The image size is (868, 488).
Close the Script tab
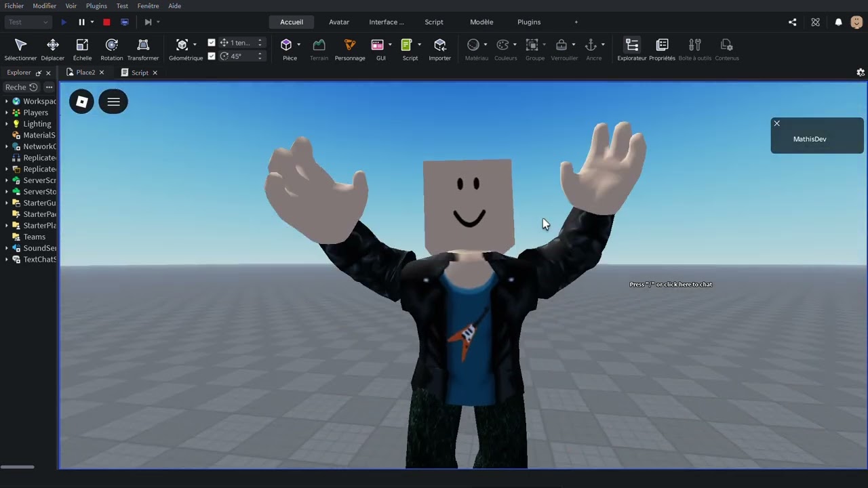tap(155, 73)
